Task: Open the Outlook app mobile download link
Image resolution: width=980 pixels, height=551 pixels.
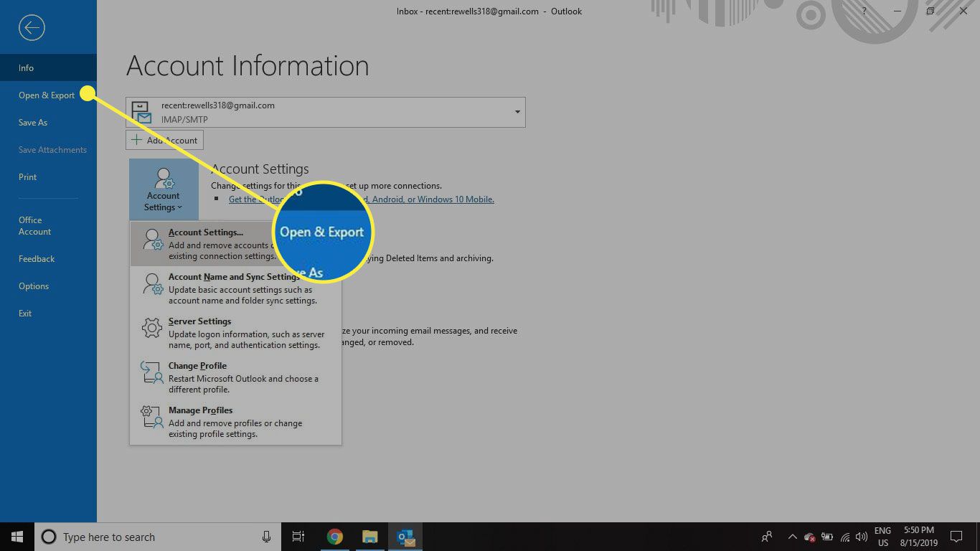Action: click(x=361, y=199)
